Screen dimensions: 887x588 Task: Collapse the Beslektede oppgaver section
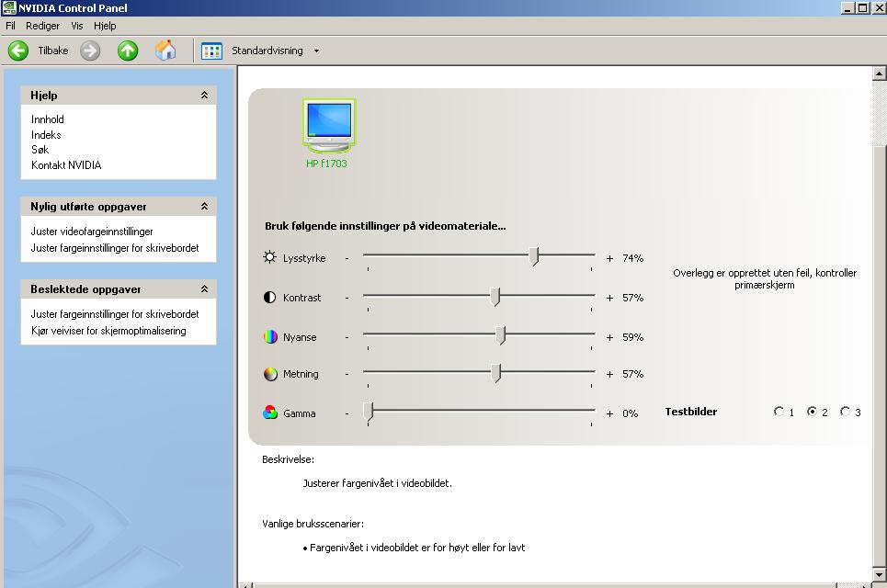[204, 288]
